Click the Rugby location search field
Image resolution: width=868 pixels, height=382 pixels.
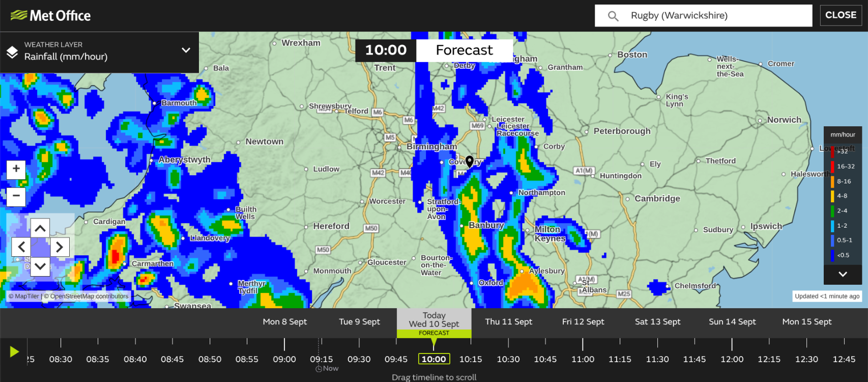(x=712, y=16)
